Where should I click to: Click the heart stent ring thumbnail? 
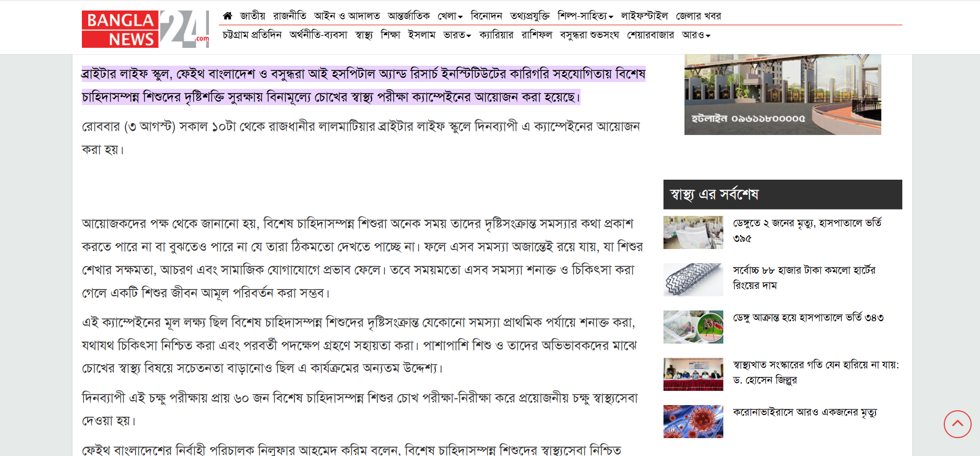coord(693,279)
